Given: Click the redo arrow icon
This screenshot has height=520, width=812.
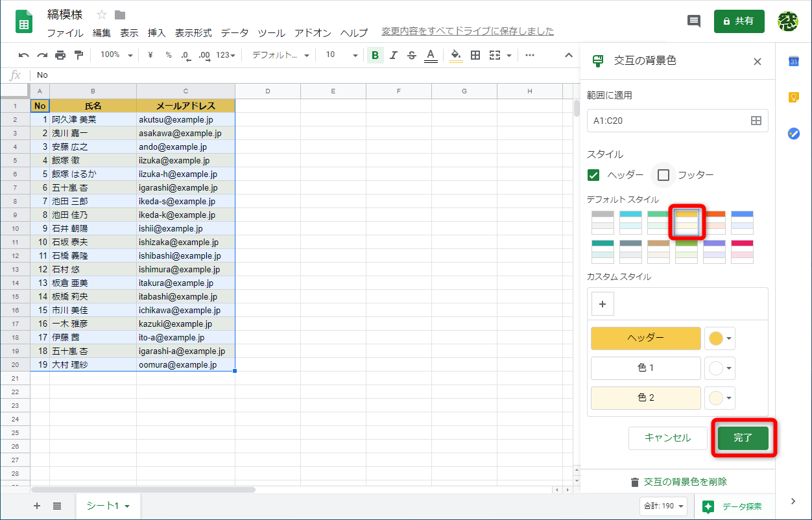Looking at the screenshot, I should coord(42,55).
